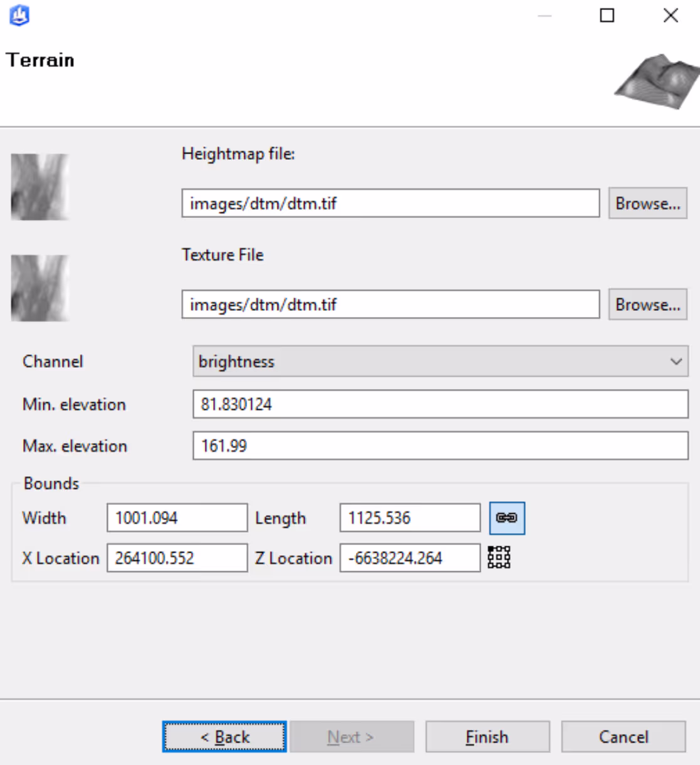Click the Channel label text

click(x=53, y=362)
